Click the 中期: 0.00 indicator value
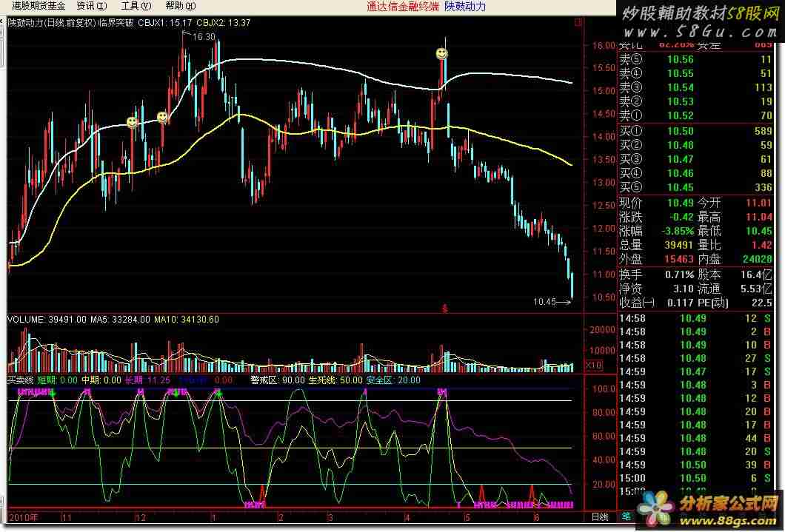This screenshot has width=785, height=532. tap(101, 380)
